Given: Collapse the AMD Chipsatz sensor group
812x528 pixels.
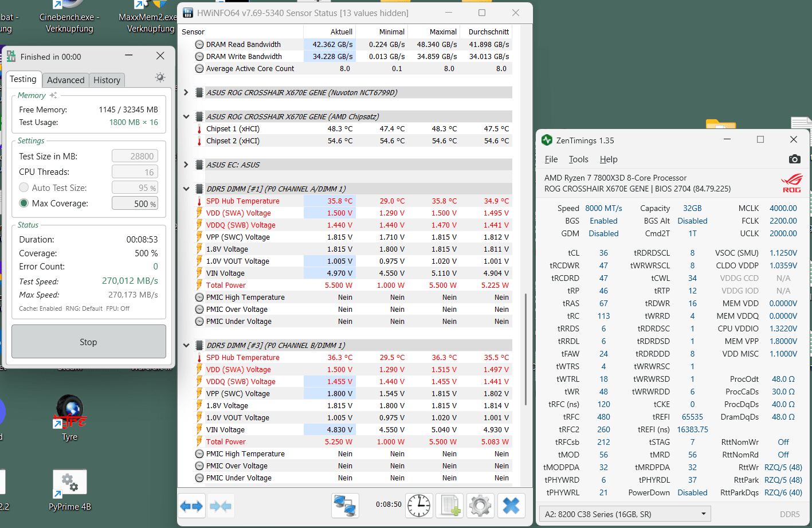Looking at the screenshot, I should (x=186, y=116).
